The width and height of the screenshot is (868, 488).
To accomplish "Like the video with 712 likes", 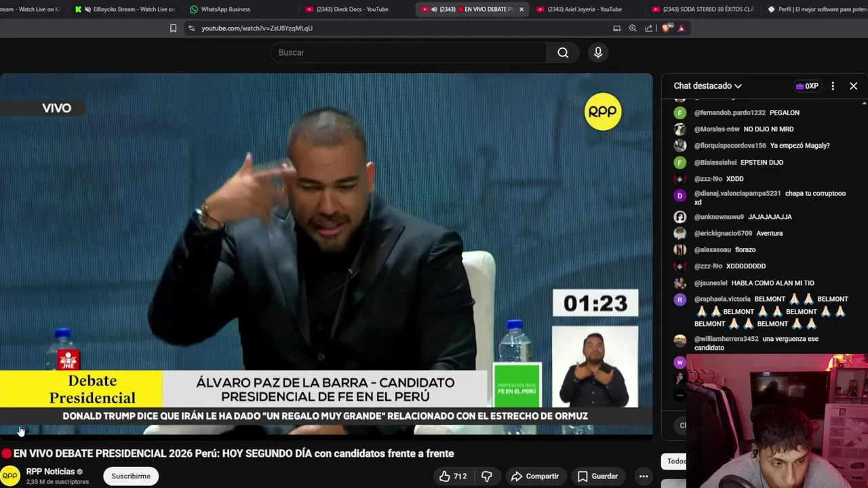I will pyautogui.click(x=452, y=476).
